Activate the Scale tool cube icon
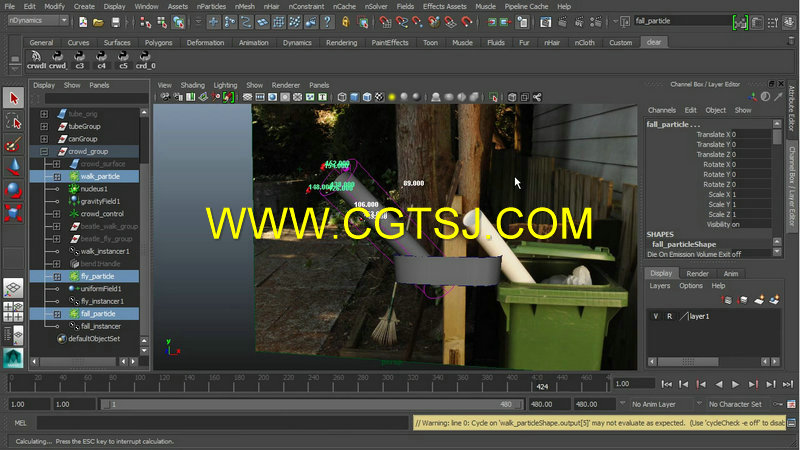 [x=13, y=212]
